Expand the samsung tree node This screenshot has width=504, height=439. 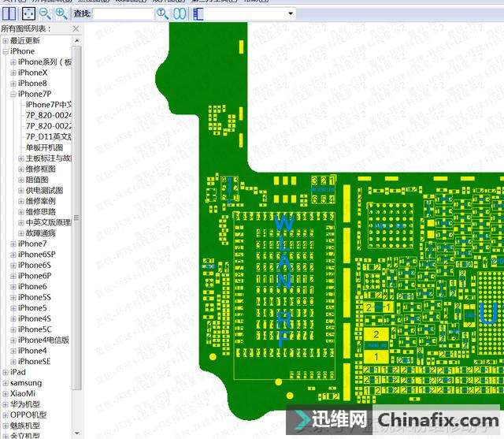(x=6, y=383)
